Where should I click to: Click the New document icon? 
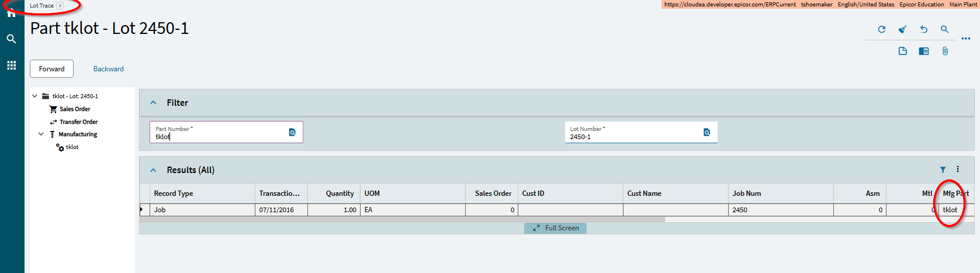[x=902, y=51]
